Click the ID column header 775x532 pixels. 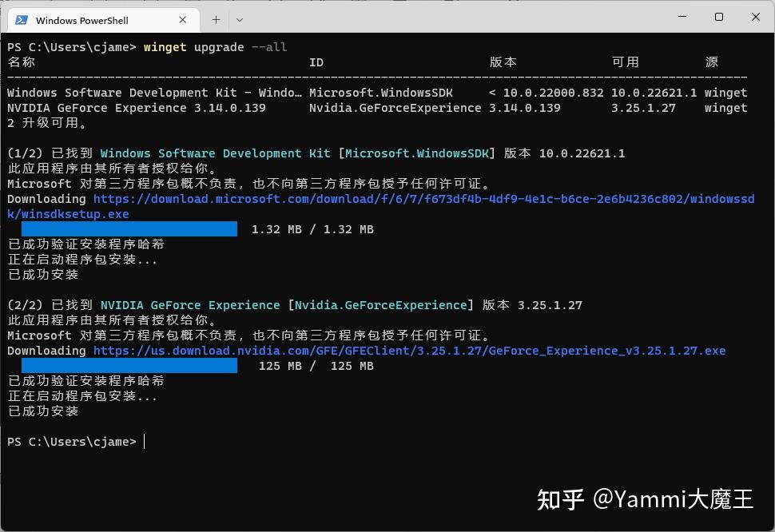pos(316,62)
